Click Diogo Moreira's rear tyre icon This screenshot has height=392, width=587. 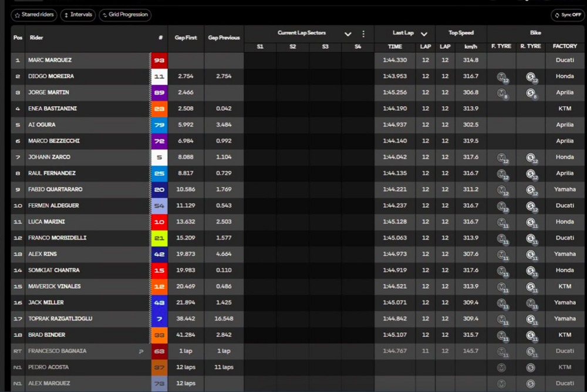531,77
